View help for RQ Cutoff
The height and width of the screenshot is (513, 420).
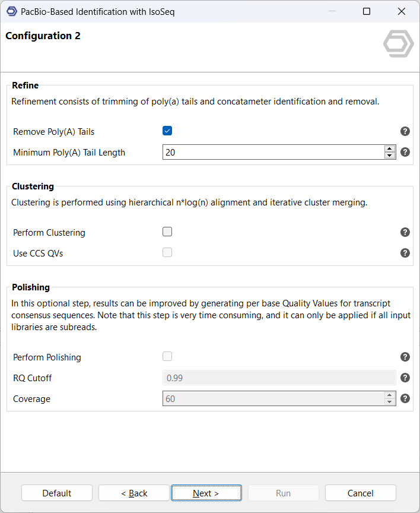[405, 378]
